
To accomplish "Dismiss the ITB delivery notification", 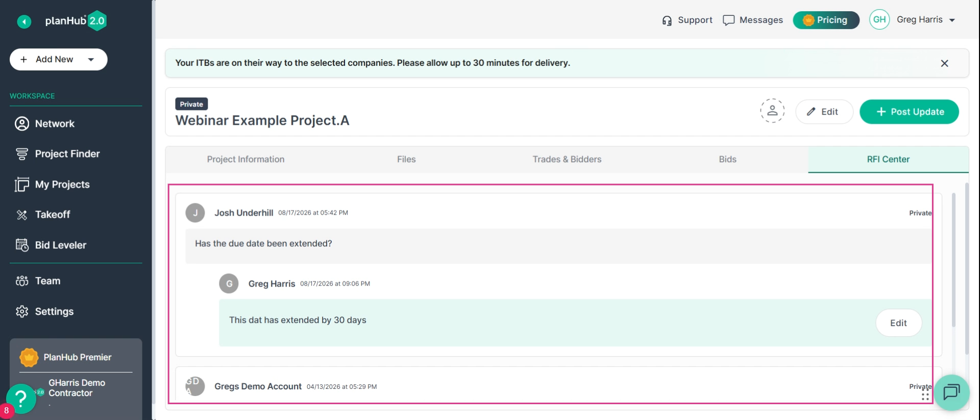I will click(x=944, y=63).
